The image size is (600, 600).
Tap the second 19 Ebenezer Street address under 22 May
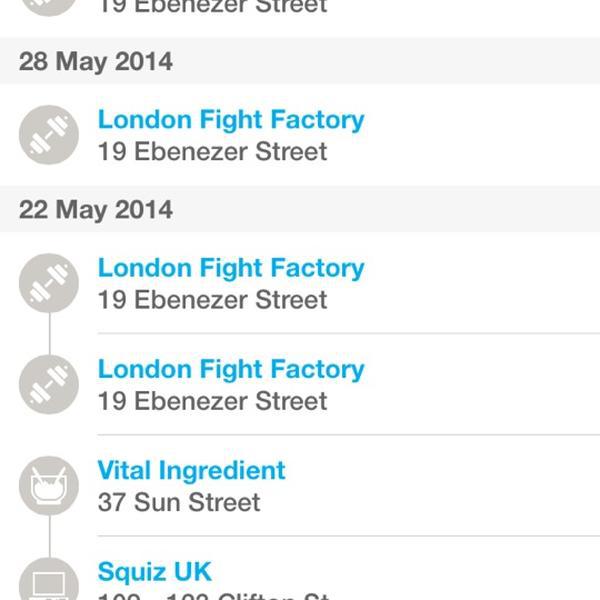click(x=212, y=401)
